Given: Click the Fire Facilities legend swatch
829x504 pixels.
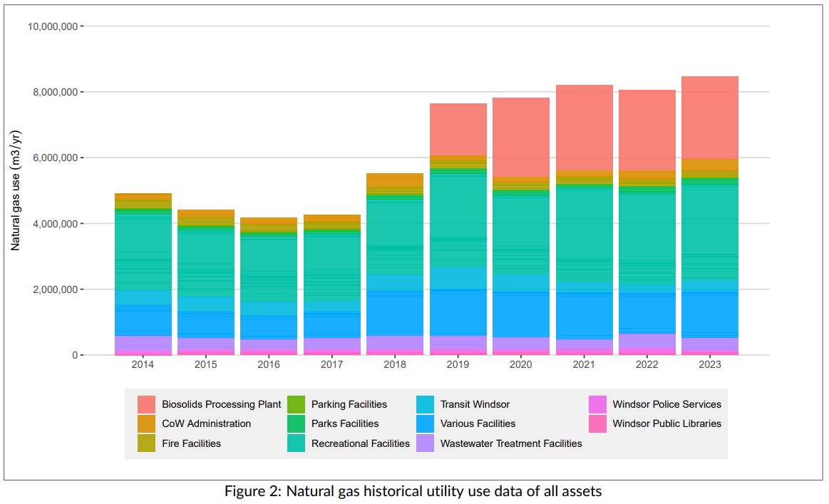Looking at the screenshot, I should [145, 443].
